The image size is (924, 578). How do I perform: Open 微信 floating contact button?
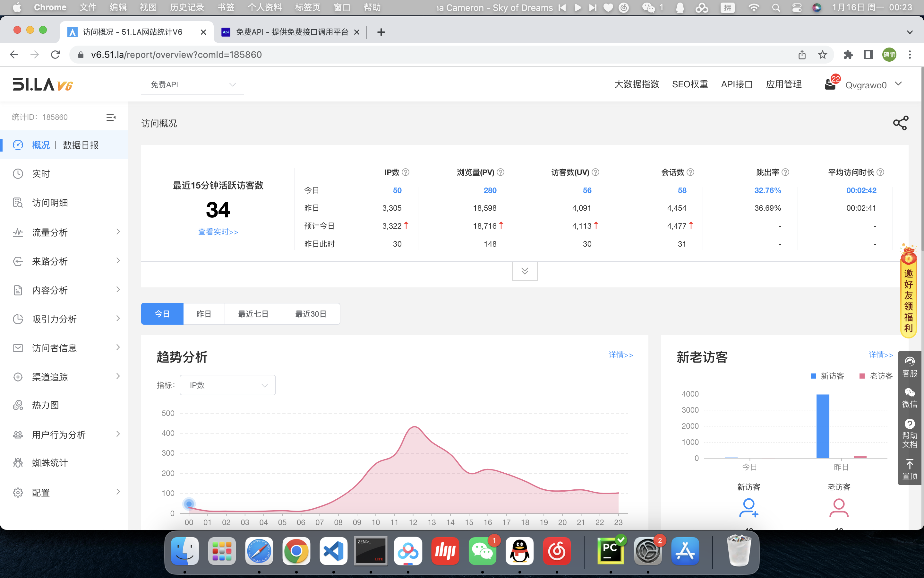(910, 398)
